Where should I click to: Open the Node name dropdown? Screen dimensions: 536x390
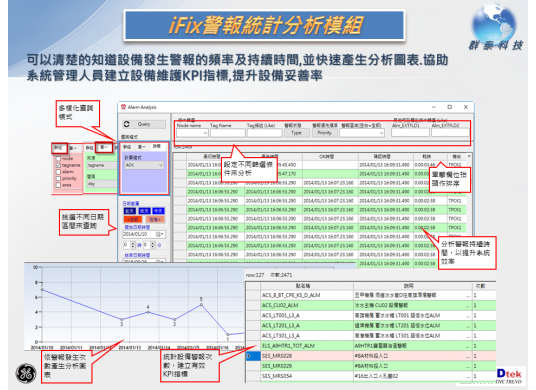[192, 133]
